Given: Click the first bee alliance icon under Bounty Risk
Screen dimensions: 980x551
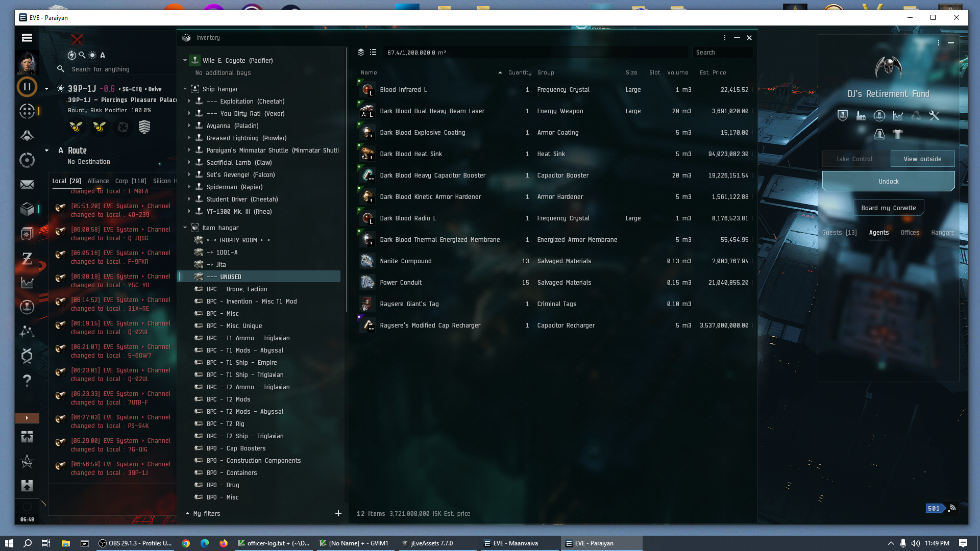Looking at the screenshot, I should (x=76, y=127).
